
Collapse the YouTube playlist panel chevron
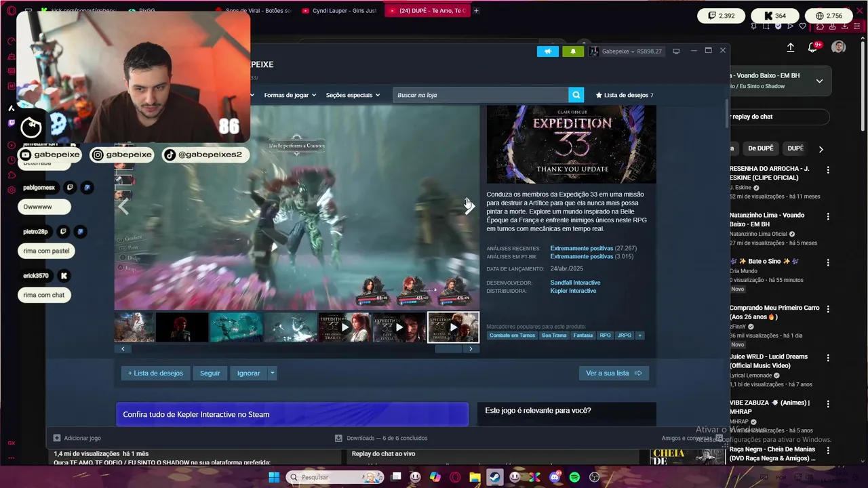pos(819,81)
